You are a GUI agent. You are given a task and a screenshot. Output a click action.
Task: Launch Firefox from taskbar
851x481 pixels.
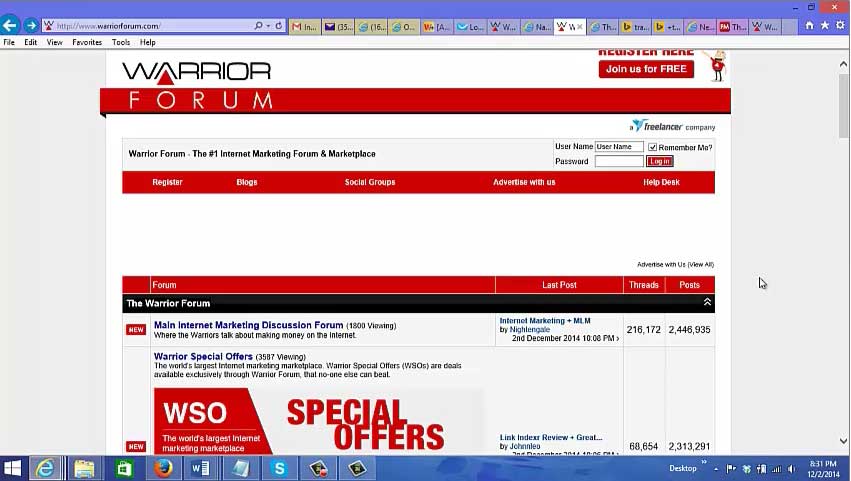[x=162, y=469]
